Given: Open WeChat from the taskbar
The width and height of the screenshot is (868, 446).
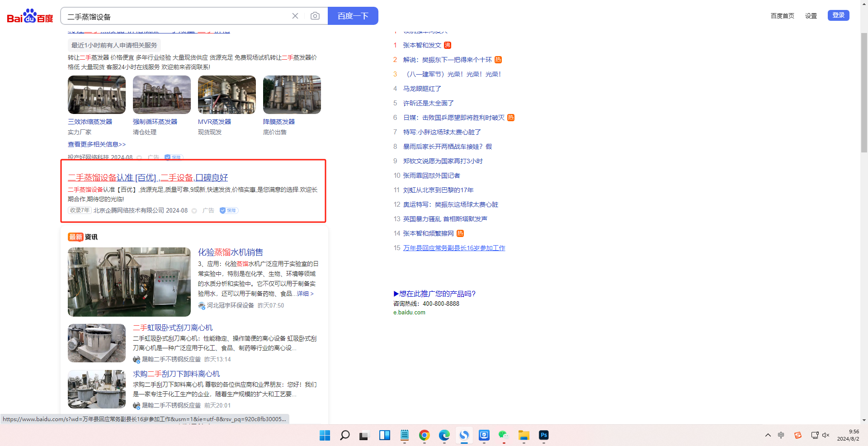Looking at the screenshot, I should (x=504, y=435).
